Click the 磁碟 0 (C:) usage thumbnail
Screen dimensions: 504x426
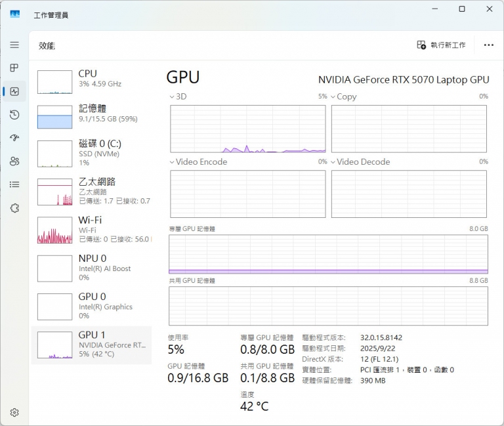pyautogui.click(x=54, y=154)
